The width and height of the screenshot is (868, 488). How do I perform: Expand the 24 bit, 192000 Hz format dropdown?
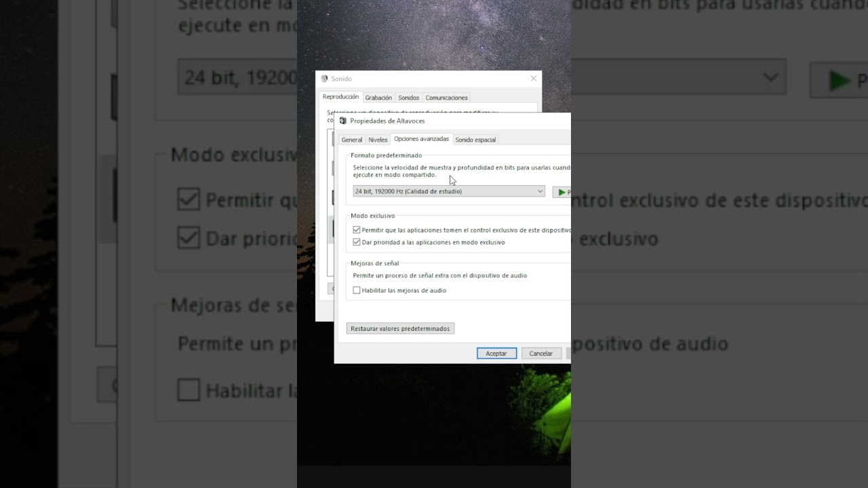click(449, 192)
